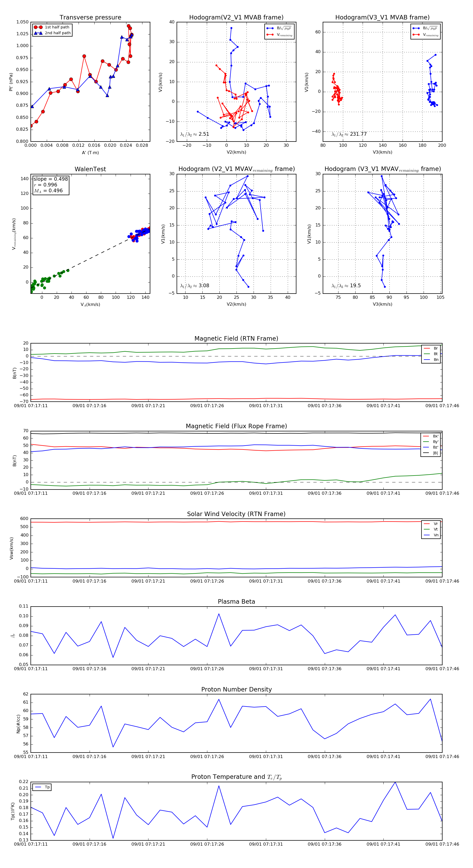The height and width of the screenshot is (868, 473).
Task: Select the "Hodogram(V3_V1 MVAB frame)" title
Action: point(382,18)
